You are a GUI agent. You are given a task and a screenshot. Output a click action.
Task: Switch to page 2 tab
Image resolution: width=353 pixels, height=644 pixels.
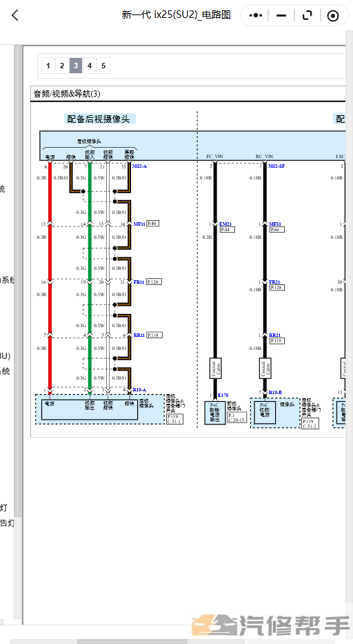tap(62, 66)
